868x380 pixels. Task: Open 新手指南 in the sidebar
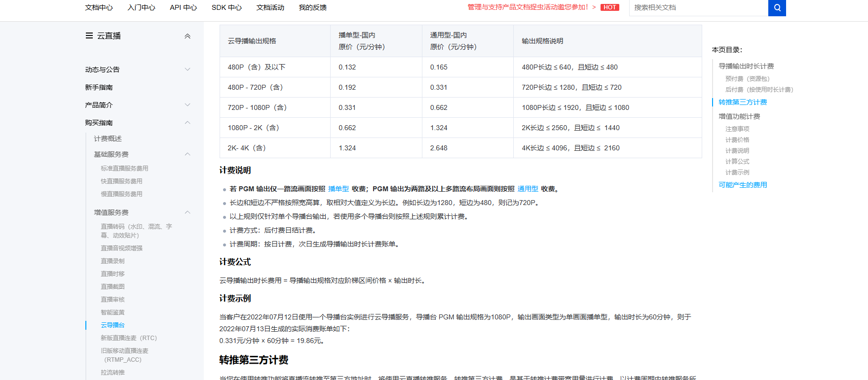(99, 87)
